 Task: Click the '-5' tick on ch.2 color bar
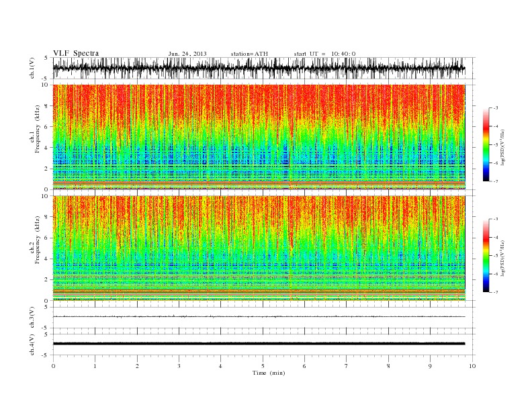point(496,256)
